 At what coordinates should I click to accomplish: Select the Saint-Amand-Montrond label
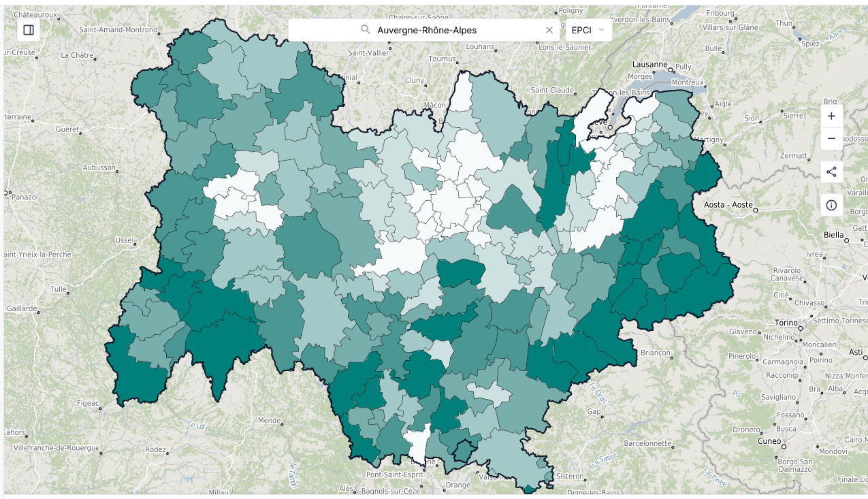coord(118,29)
